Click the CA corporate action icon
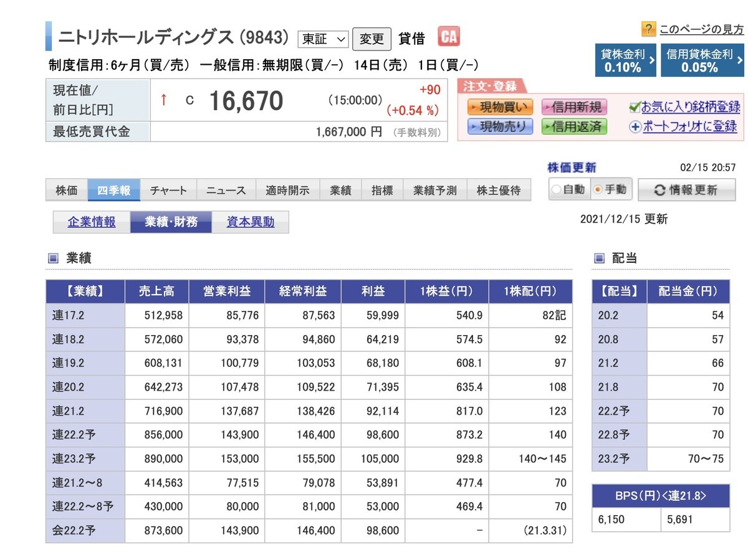 pos(449,37)
